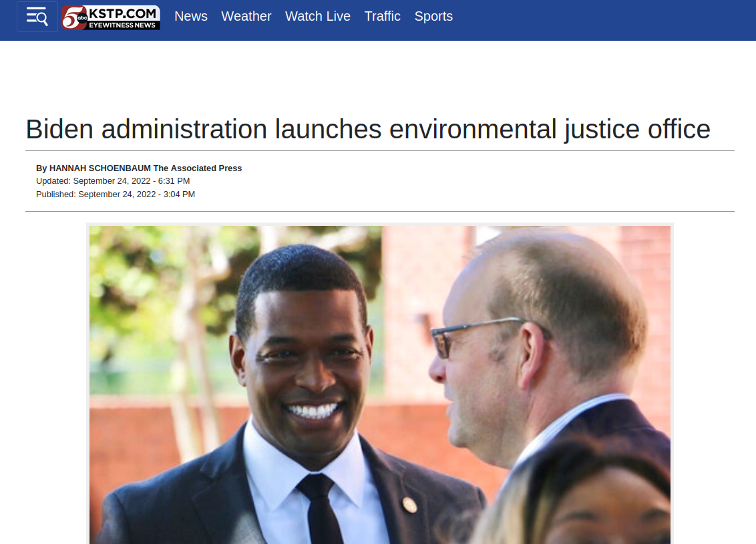This screenshot has width=756, height=544.
Task: Select the Updated September 24, 2022 - 6:31 PM timestamp
Action: click(x=113, y=181)
